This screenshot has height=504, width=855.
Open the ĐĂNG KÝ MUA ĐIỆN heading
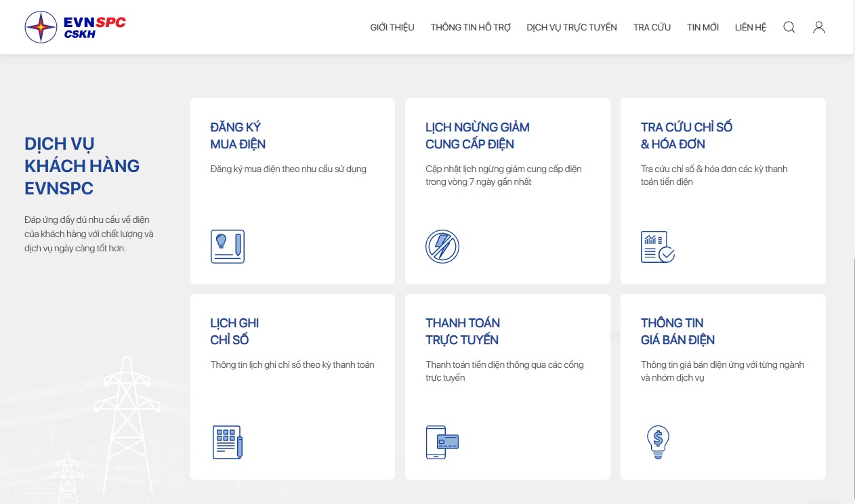(x=238, y=135)
